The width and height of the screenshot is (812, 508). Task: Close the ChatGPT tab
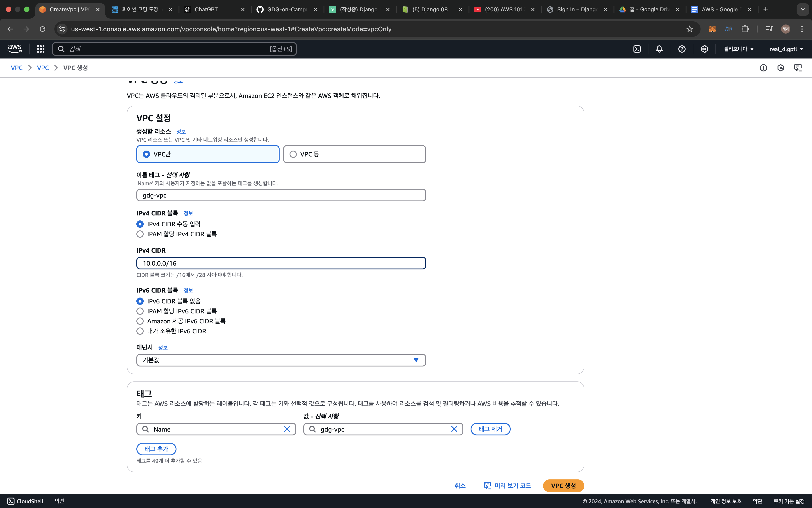pos(243,9)
